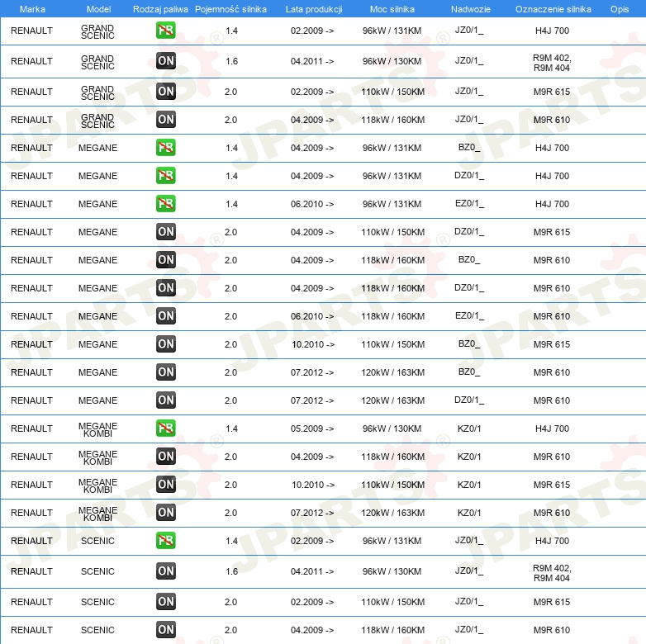The image size is (646, 644).
Task: Click the Nadwozie column header
Action: [x=469, y=8]
